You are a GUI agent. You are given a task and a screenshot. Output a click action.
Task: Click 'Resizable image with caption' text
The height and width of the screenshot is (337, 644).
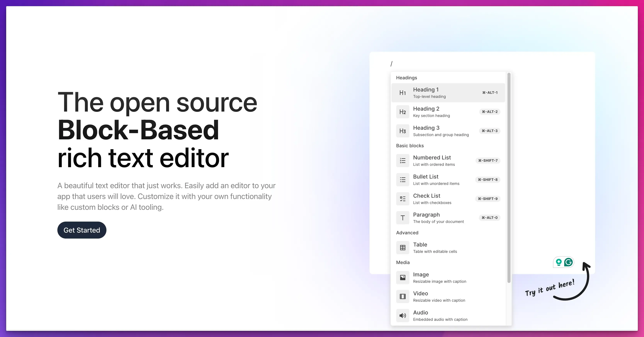coord(439,281)
